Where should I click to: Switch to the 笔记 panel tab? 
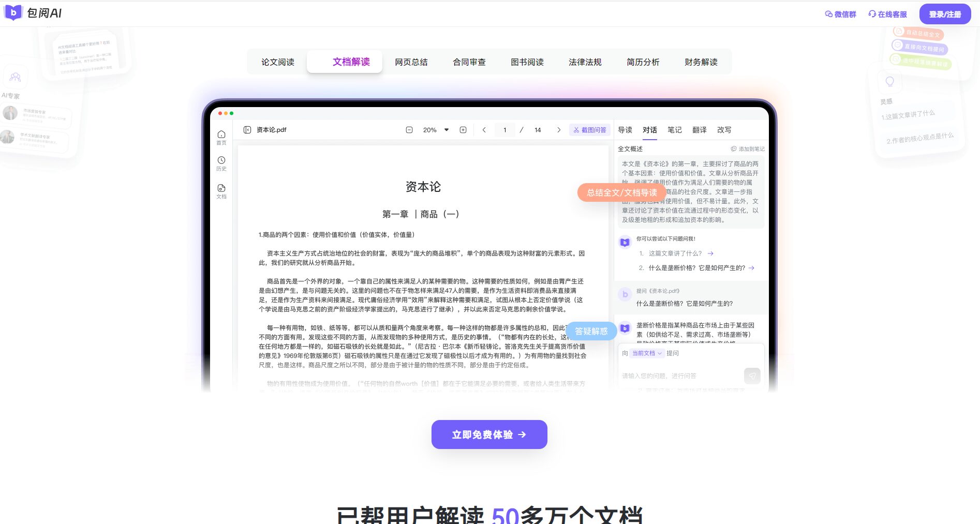click(x=674, y=130)
